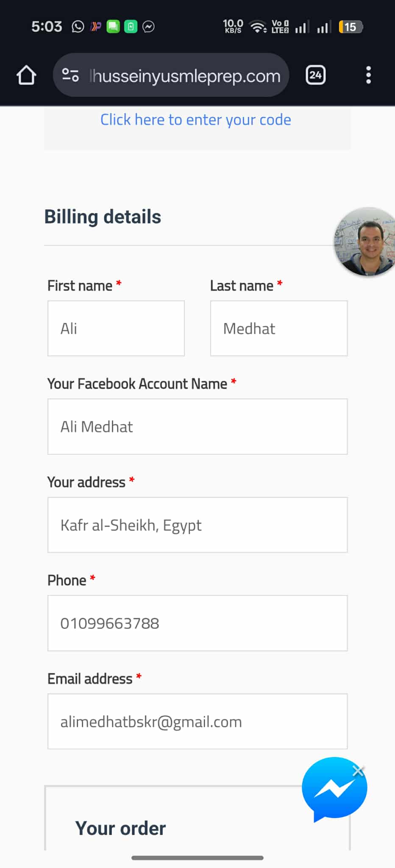Image resolution: width=395 pixels, height=868 pixels.
Task: Click the "Click here to enter your code" link
Action: click(196, 120)
